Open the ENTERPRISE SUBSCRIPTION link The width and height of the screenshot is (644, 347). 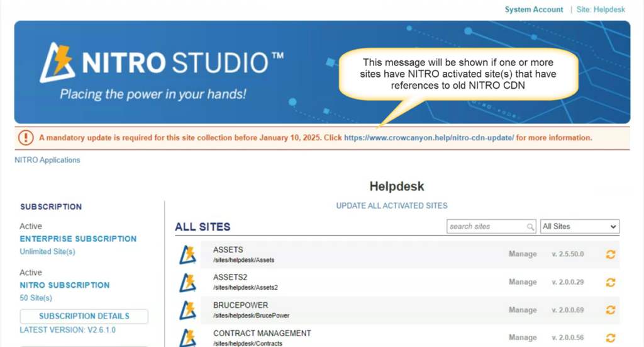pos(78,239)
